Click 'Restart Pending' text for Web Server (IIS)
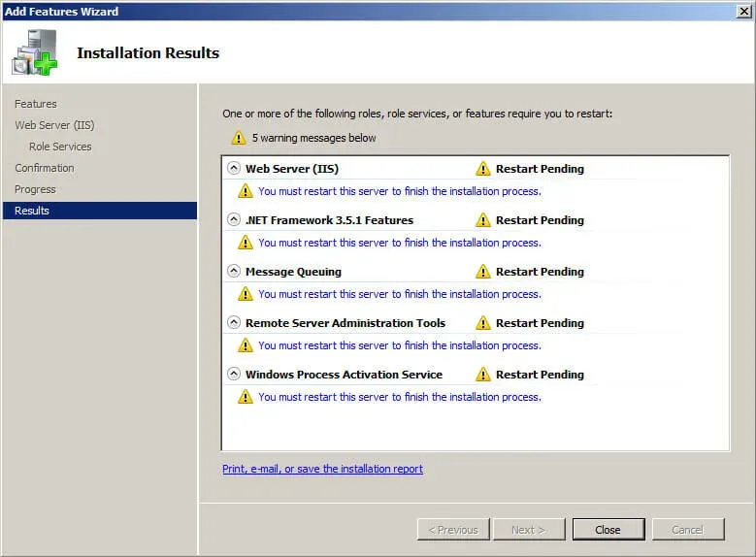The height and width of the screenshot is (557, 756). click(540, 169)
